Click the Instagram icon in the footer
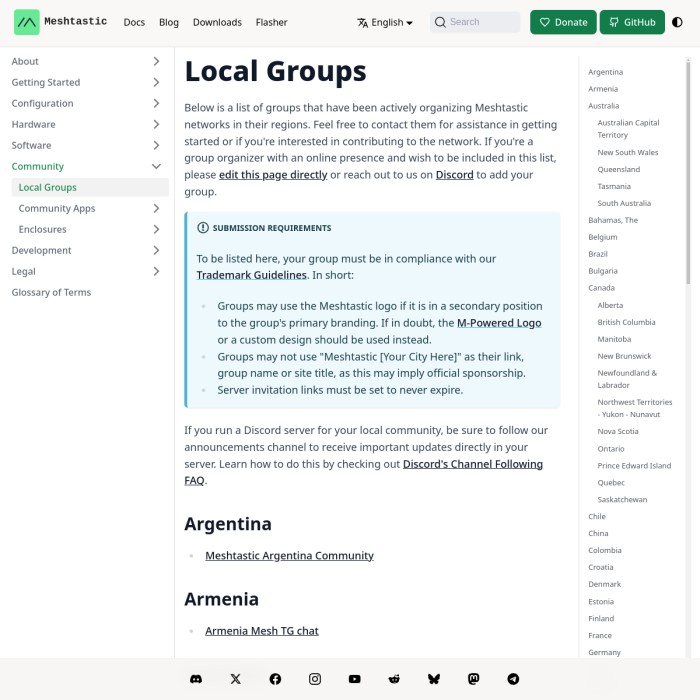This screenshot has width=700, height=700. tap(315, 679)
